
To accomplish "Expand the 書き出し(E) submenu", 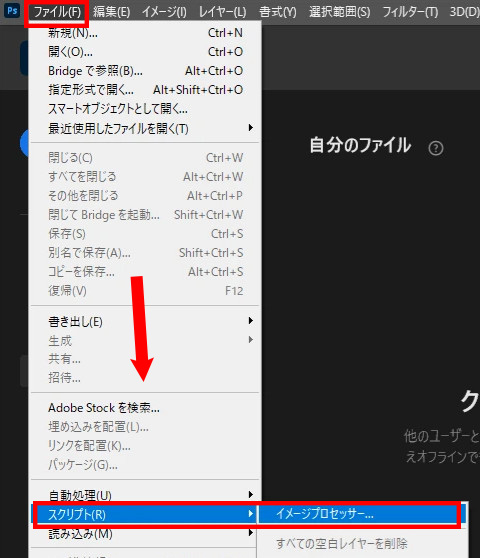I will [x=145, y=321].
